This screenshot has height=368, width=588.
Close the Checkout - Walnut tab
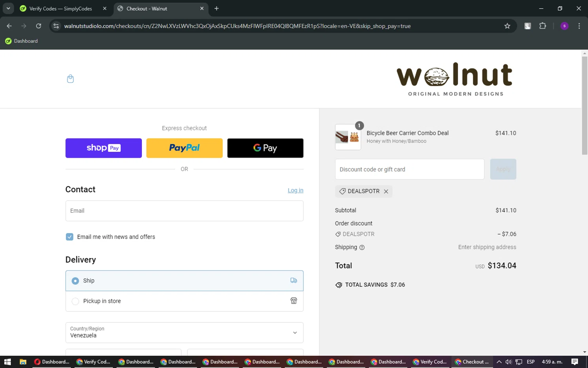click(x=202, y=9)
